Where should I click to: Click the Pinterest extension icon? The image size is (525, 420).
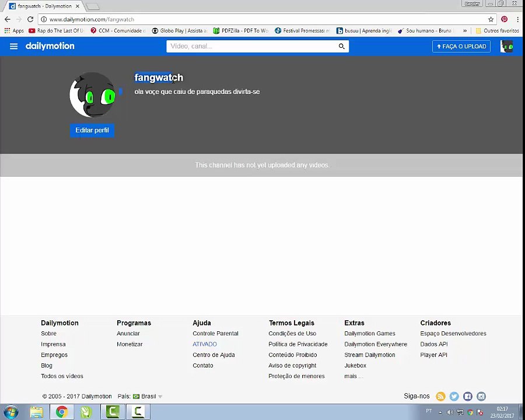(x=504, y=19)
